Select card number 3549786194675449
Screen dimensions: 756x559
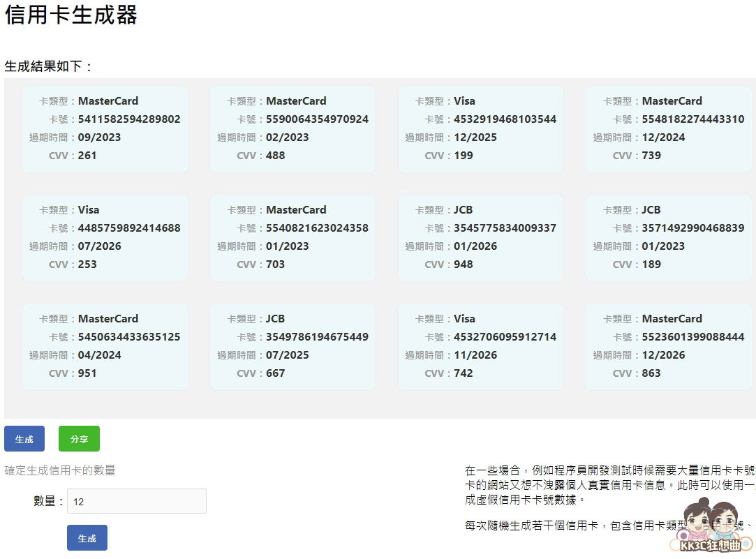click(317, 337)
